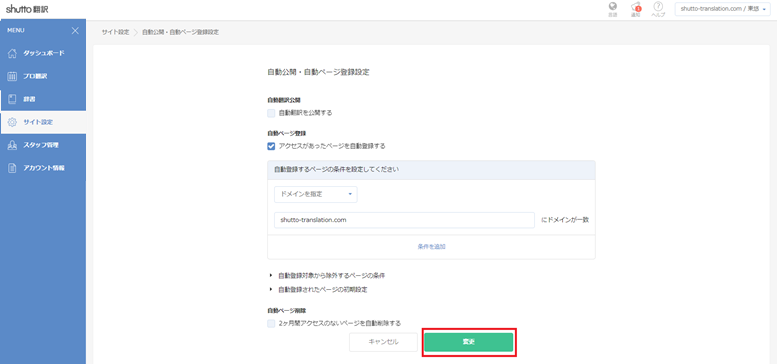Close the sidebar MENU with X icon

[x=75, y=31]
